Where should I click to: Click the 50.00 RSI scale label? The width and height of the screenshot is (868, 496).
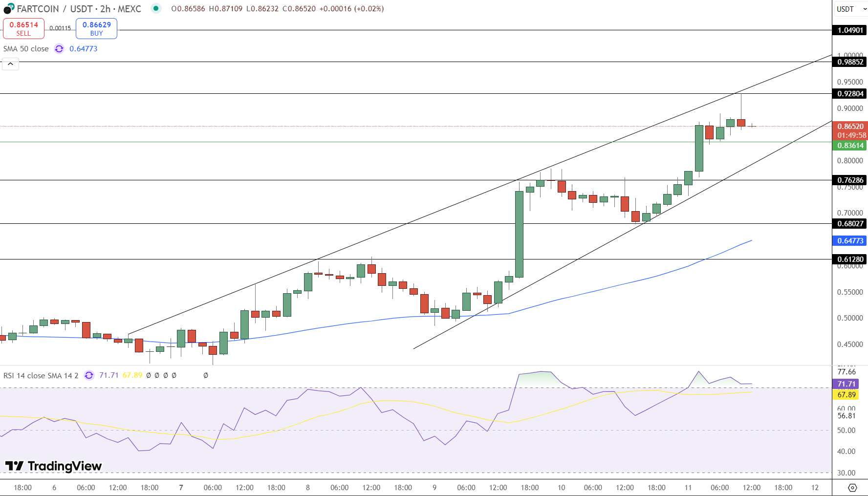point(846,431)
